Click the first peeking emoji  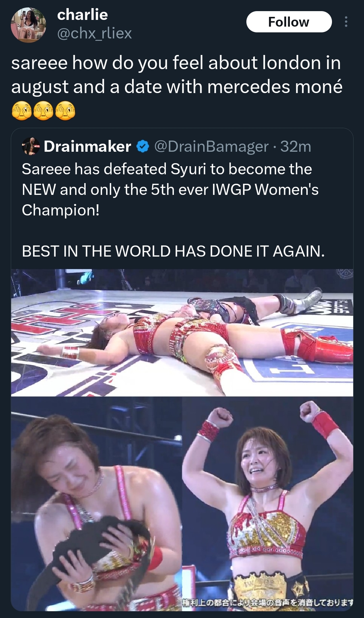click(x=22, y=111)
